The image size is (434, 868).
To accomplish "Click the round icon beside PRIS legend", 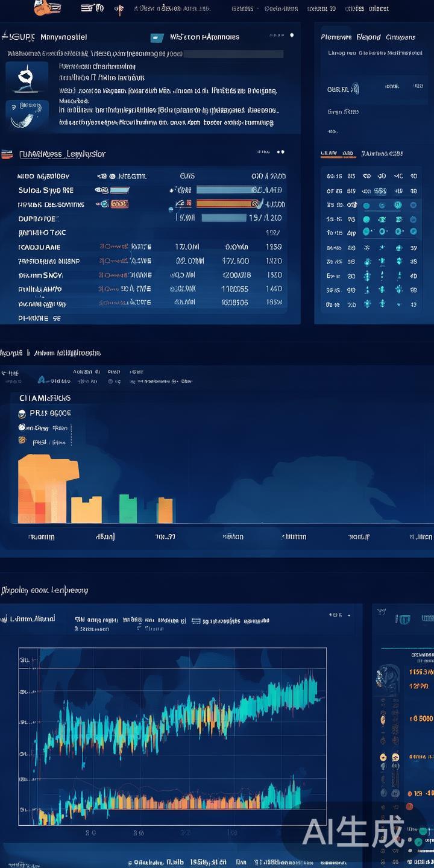I will pos(23,414).
